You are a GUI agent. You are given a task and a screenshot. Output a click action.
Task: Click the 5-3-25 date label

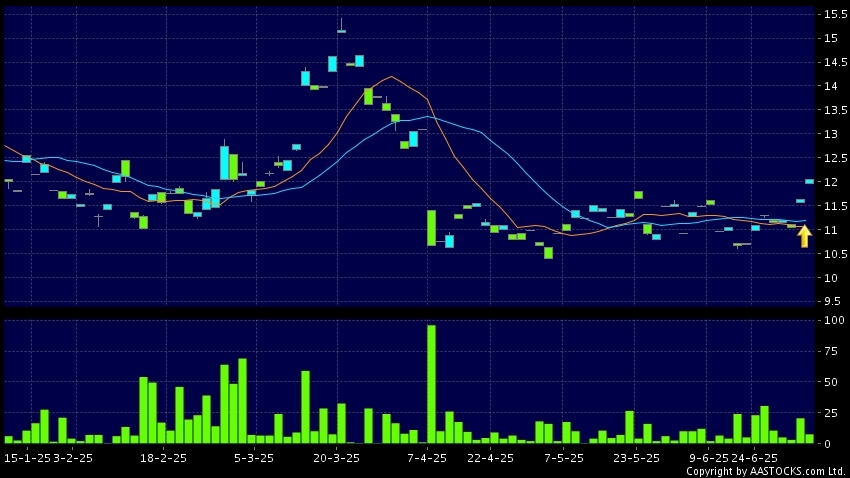pyautogui.click(x=254, y=458)
